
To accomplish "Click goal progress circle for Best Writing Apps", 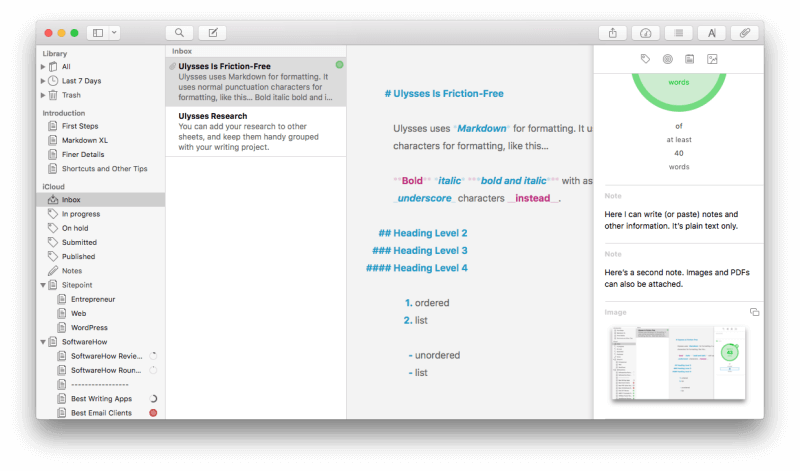I will click(153, 399).
